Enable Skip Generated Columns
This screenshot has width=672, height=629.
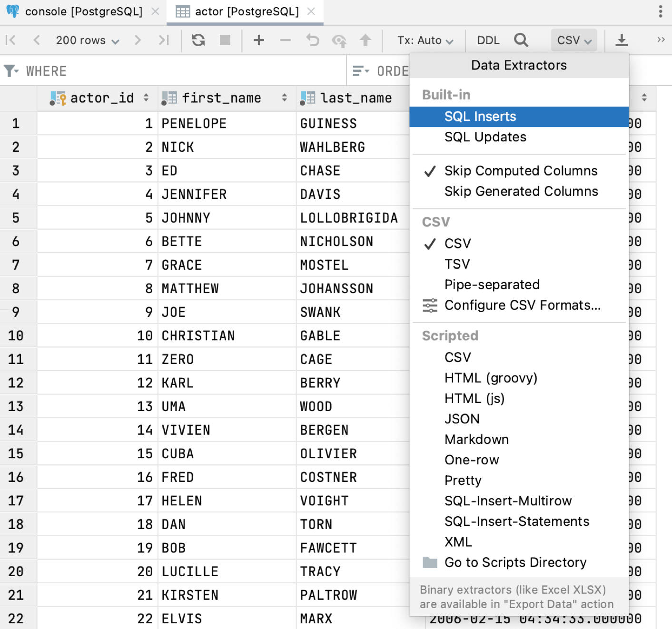coord(521,191)
